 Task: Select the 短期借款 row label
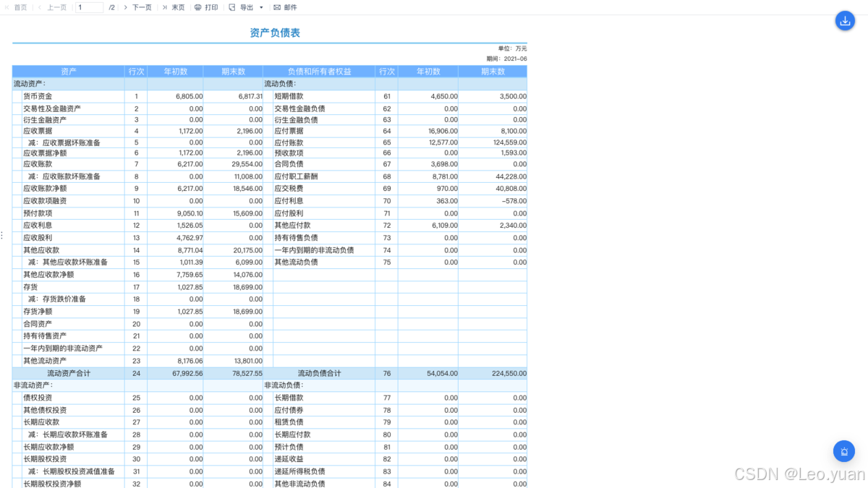(x=289, y=96)
